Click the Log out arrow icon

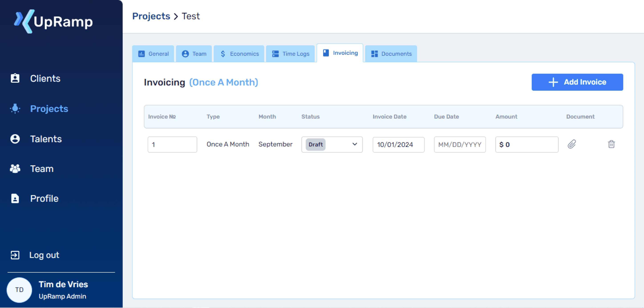coord(15,255)
